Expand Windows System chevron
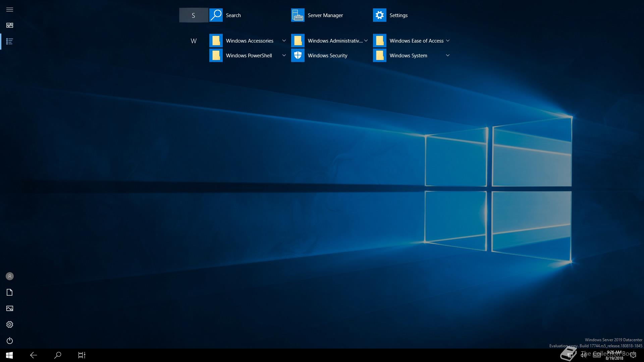Screen dimensions: 644x362 tap(448, 55)
